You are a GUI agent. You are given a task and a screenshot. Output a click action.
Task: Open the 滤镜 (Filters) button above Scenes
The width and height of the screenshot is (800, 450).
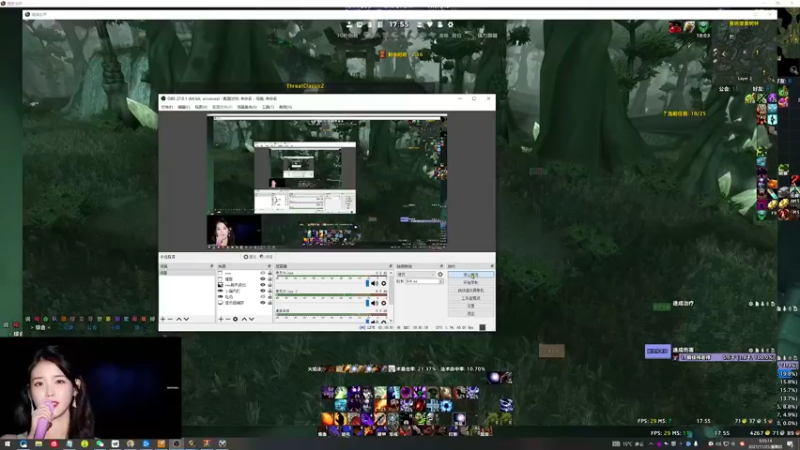coord(266,257)
